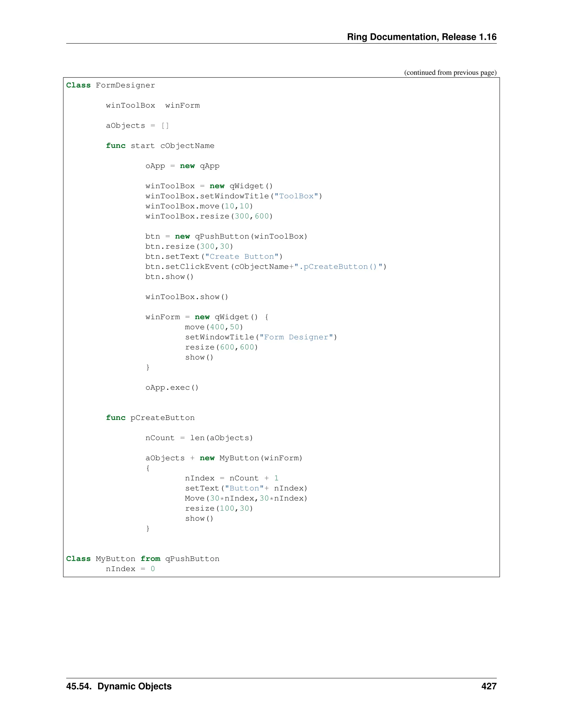Click the 'oApp = new qApp' line
The image size is (563, 728).
(182, 166)
